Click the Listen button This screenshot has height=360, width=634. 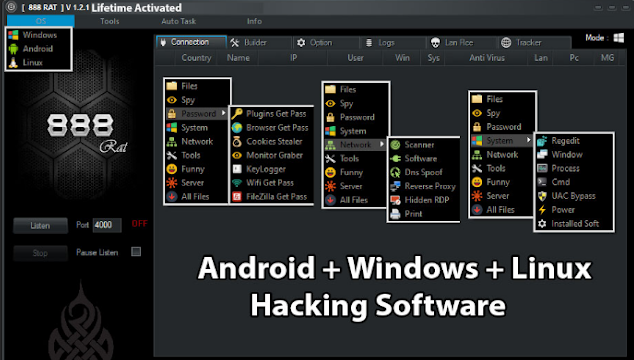(40, 226)
